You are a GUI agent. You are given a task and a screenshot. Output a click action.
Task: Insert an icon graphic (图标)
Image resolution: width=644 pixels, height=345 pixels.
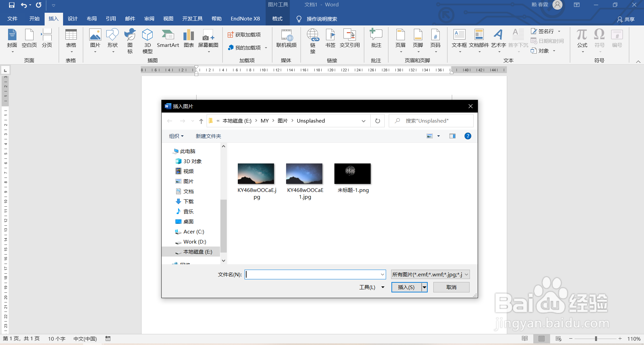tap(130, 41)
